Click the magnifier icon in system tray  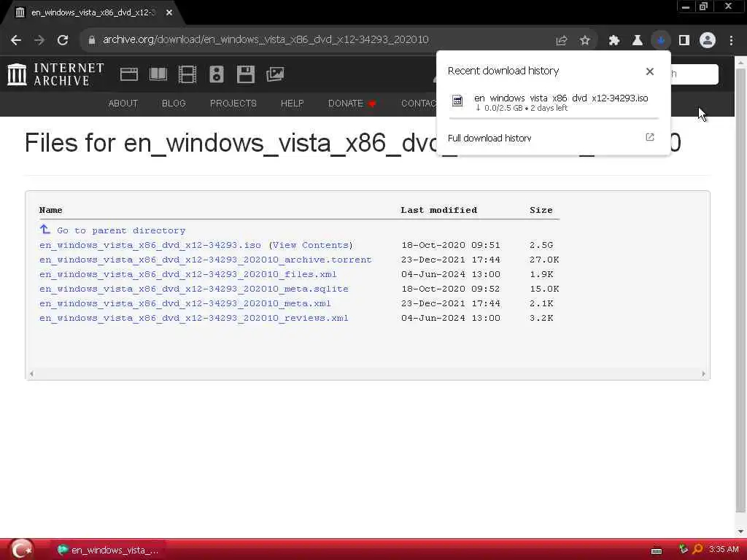tap(697, 550)
